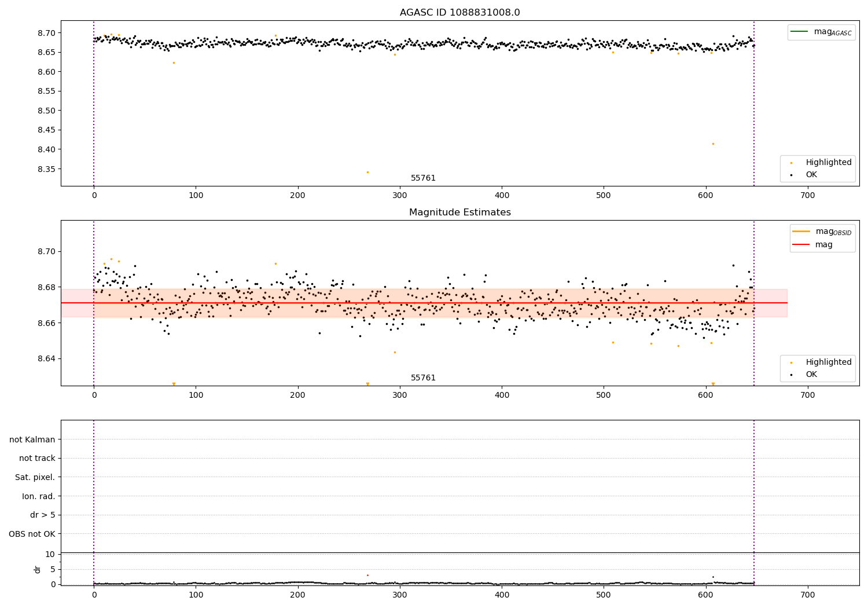This screenshot has width=868, height=608.
Task: Click the mag OBSID legend entry in the middle plot
Action: coord(822,232)
